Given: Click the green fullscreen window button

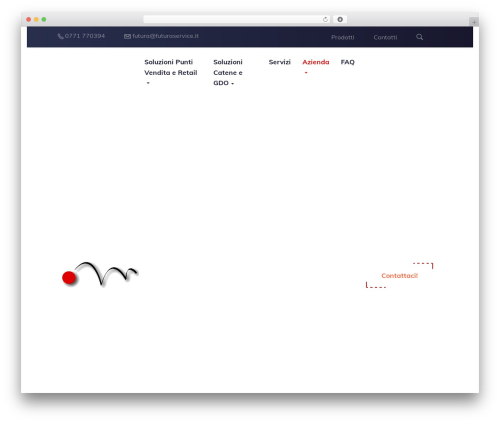Looking at the screenshot, I should 44,20.
